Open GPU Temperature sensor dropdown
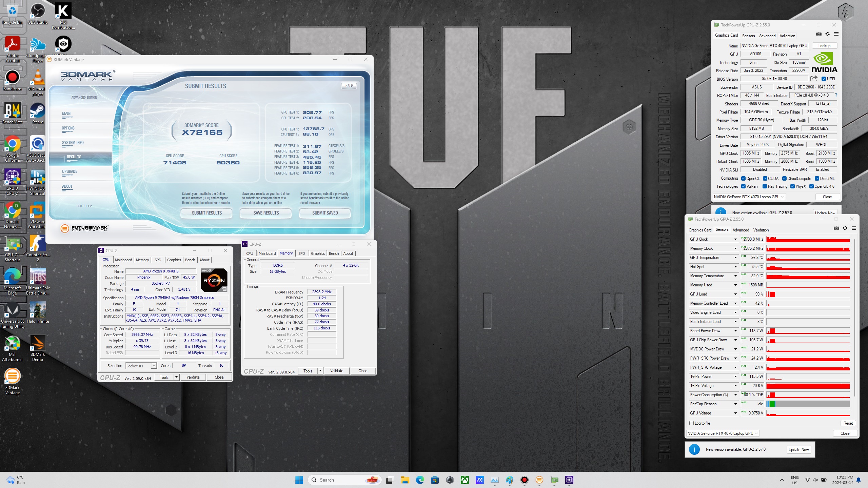 point(735,258)
